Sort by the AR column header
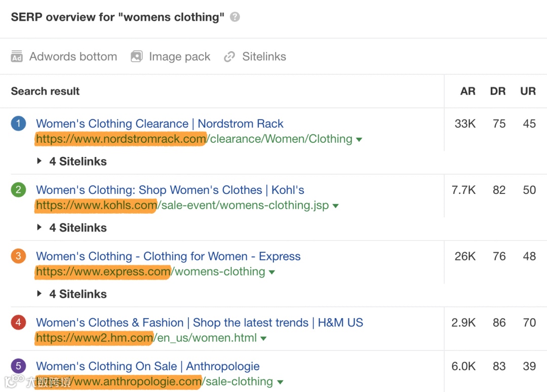The height and width of the screenshot is (392, 547). [x=468, y=91]
